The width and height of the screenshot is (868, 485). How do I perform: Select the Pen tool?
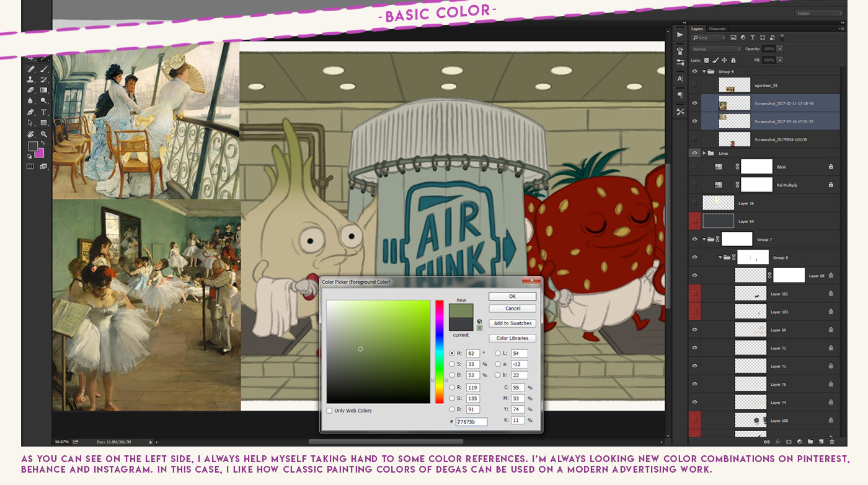30,112
